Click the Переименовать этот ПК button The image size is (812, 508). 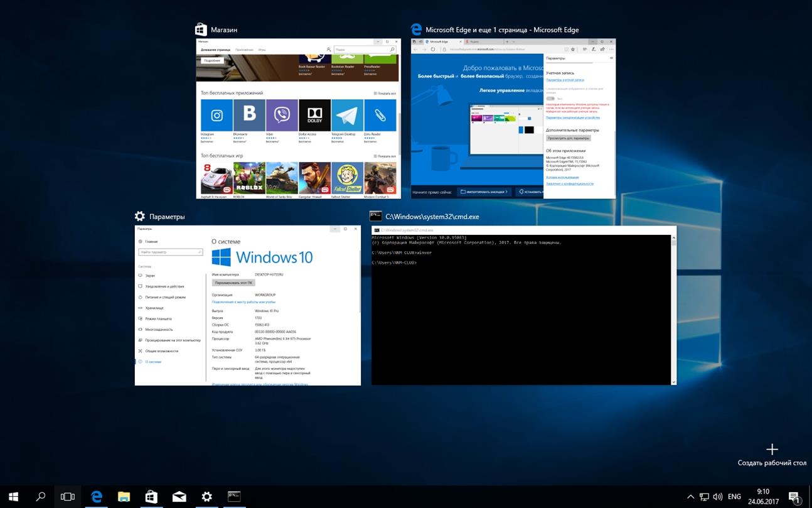233,281
